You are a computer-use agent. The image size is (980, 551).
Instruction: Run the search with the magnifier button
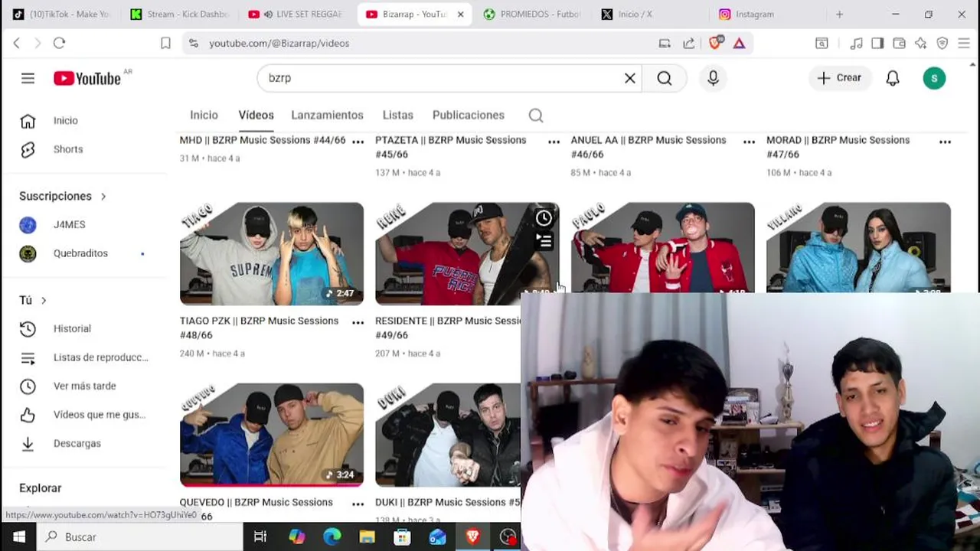[x=665, y=78]
